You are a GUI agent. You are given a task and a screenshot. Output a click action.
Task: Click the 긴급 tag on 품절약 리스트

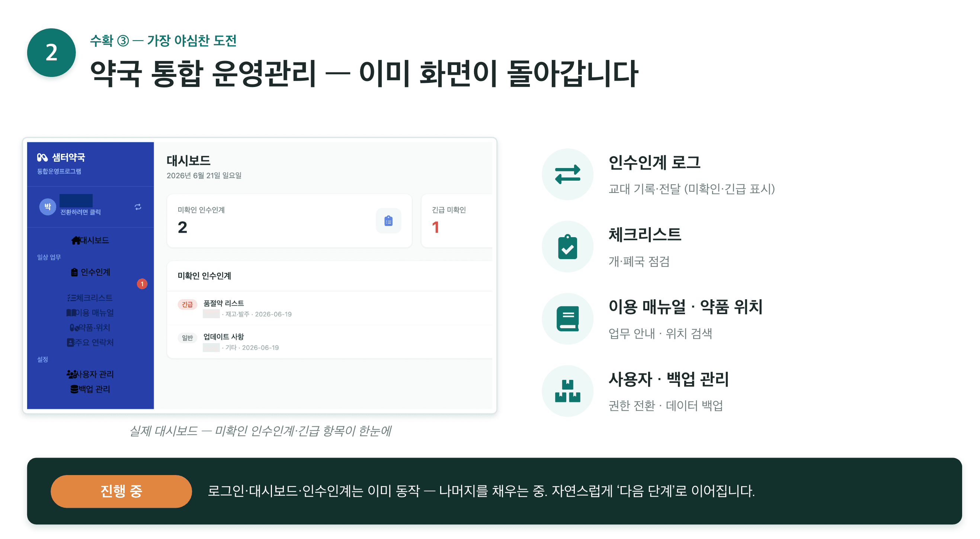[187, 304]
